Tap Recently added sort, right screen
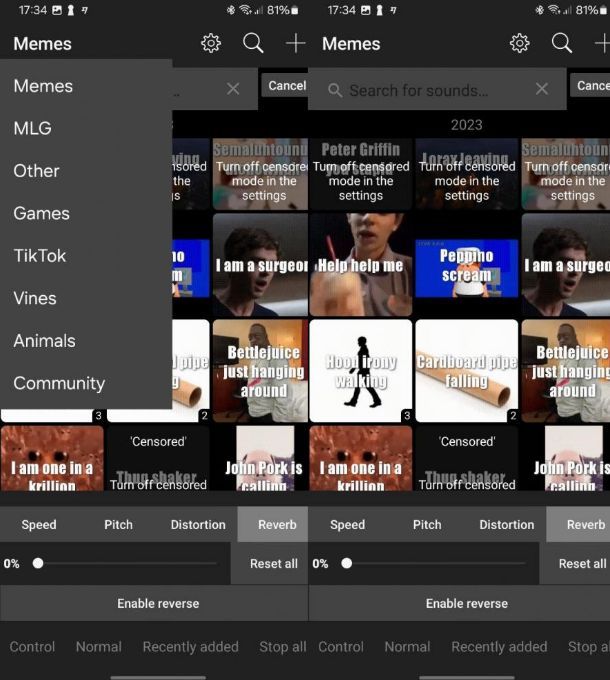 pyautogui.click(x=499, y=647)
